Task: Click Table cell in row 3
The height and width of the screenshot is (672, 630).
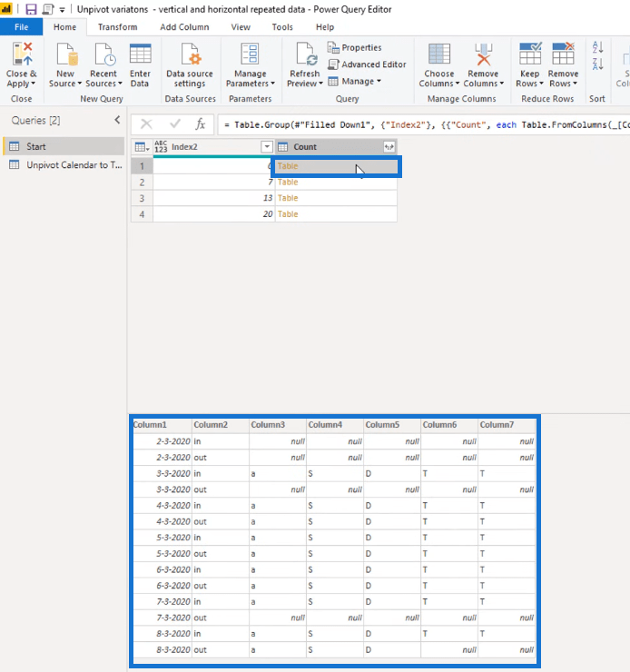Action: 336,198
